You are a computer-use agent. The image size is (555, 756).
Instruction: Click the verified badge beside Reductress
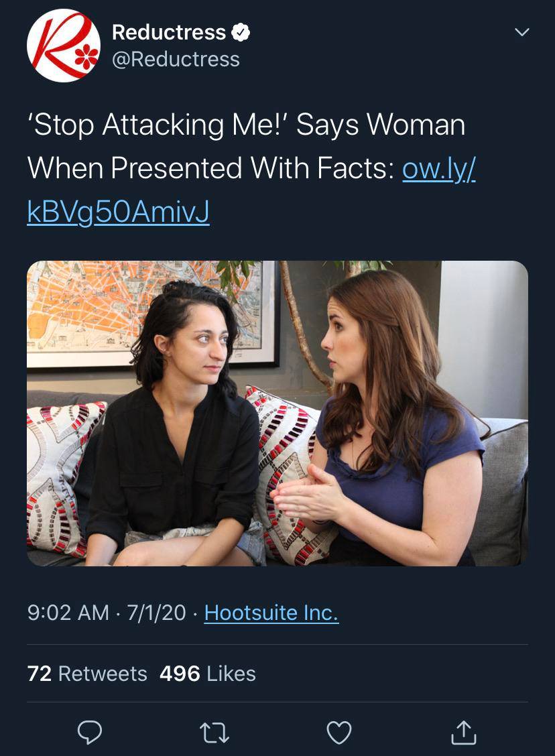coord(241,32)
